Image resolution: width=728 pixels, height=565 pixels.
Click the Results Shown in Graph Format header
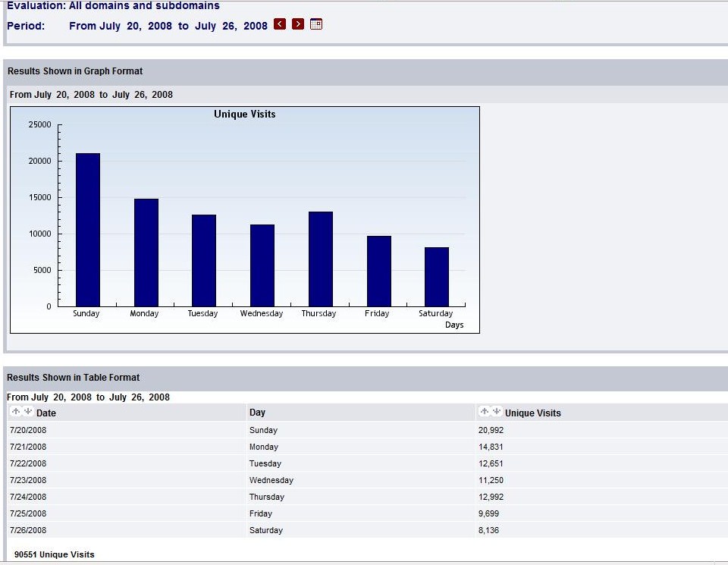click(x=75, y=71)
